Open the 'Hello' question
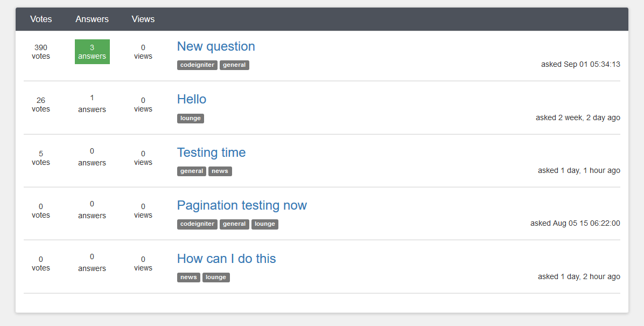Screen dimensions: 644x326 [191, 99]
